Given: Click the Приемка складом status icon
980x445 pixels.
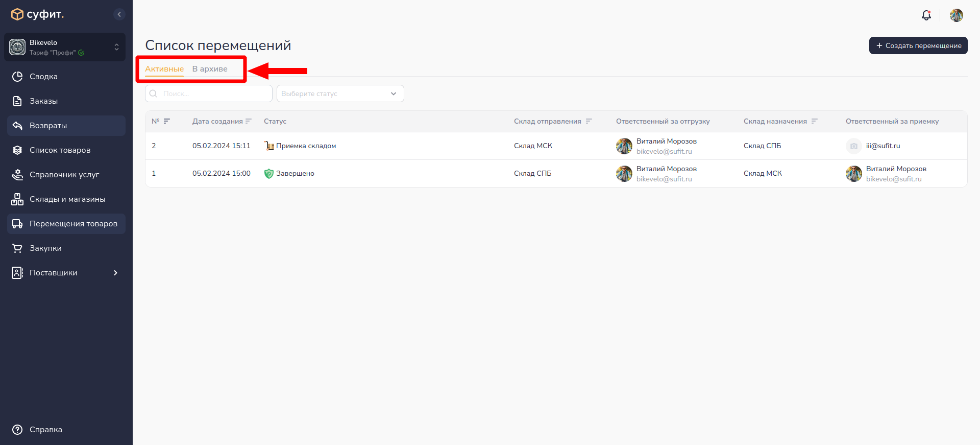Looking at the screenshot, I should [x=269, y=146].
